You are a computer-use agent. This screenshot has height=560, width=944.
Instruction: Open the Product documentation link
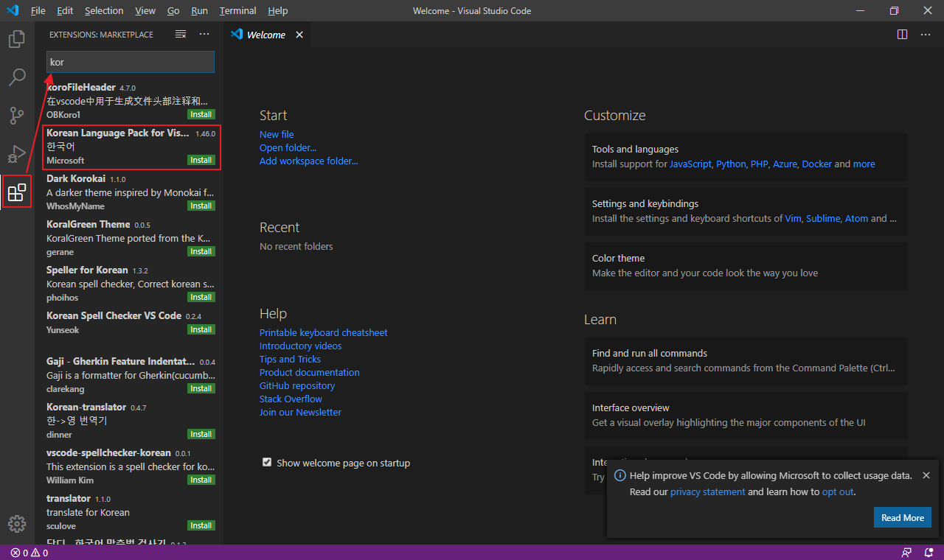point(310,372)
